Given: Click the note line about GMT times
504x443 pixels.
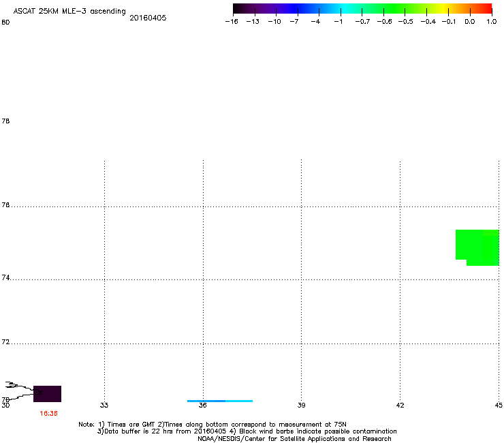Looking at the screenshot, I should click(x=212, y=425).
